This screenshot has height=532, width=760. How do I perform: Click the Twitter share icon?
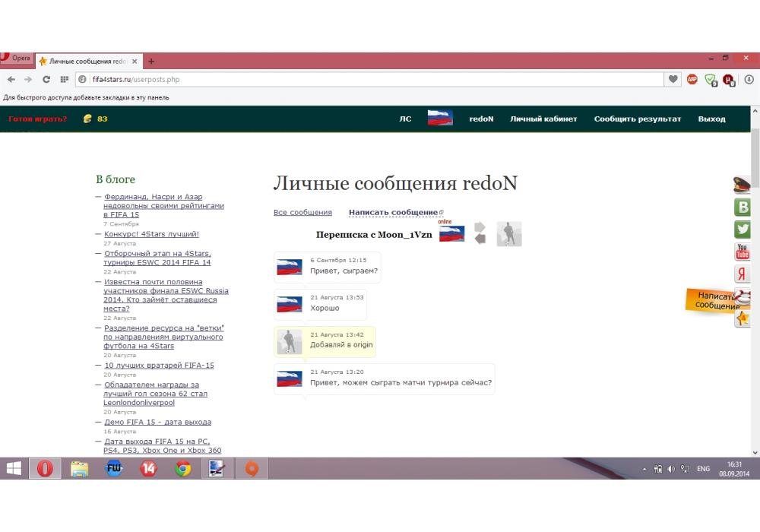[x=743, y=229]
